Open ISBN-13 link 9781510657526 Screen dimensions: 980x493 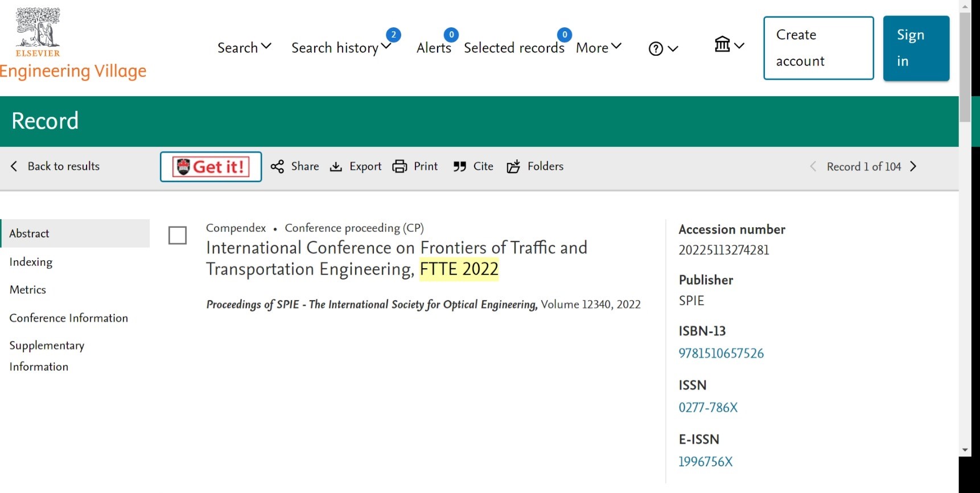[721, 354]
